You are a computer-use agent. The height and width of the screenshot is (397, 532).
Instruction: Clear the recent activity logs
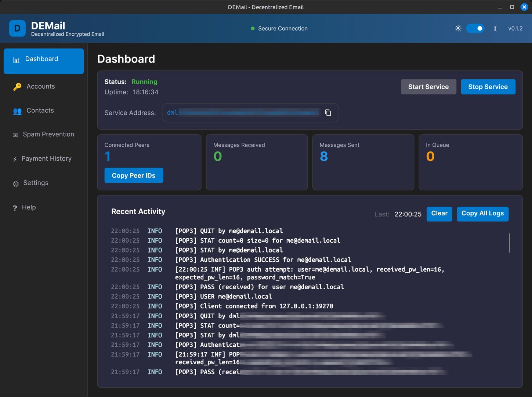(439, 214)
